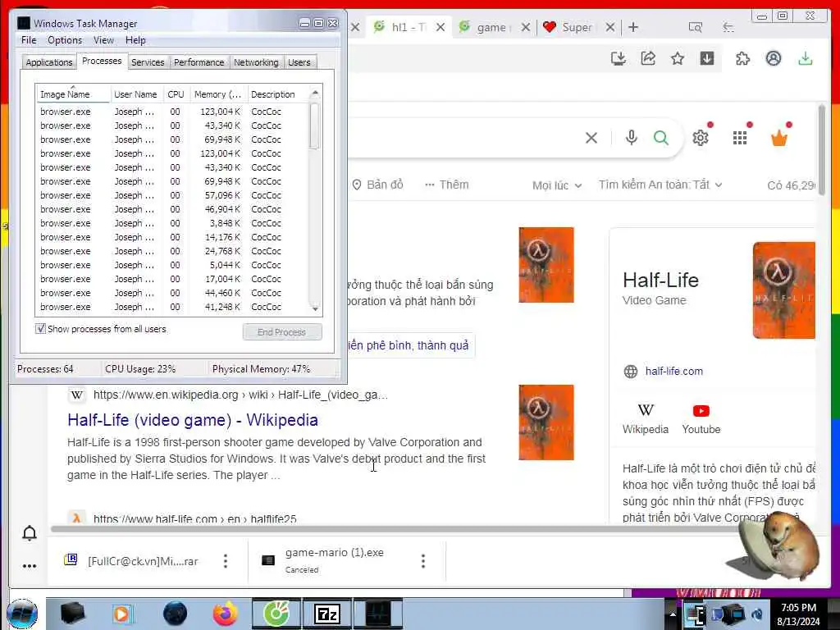Click the install page download icon in toolbar
Image resolution: width=840 pixels, height=630 pixels.
[619, 58]
